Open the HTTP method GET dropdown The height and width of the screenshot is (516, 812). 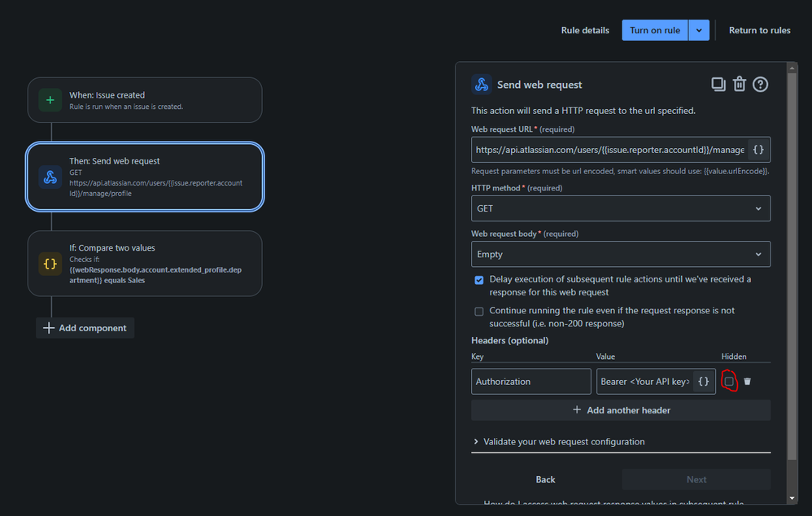(621, 208)
